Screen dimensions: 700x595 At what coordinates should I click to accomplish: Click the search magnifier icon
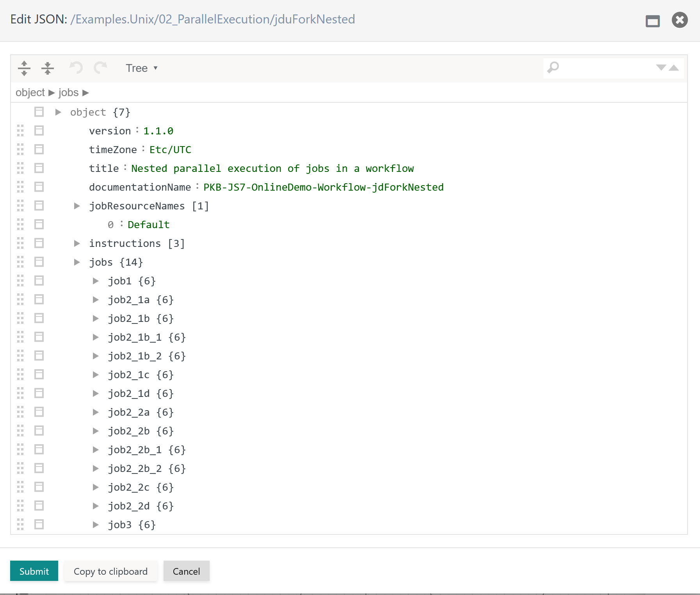(553, 68)
